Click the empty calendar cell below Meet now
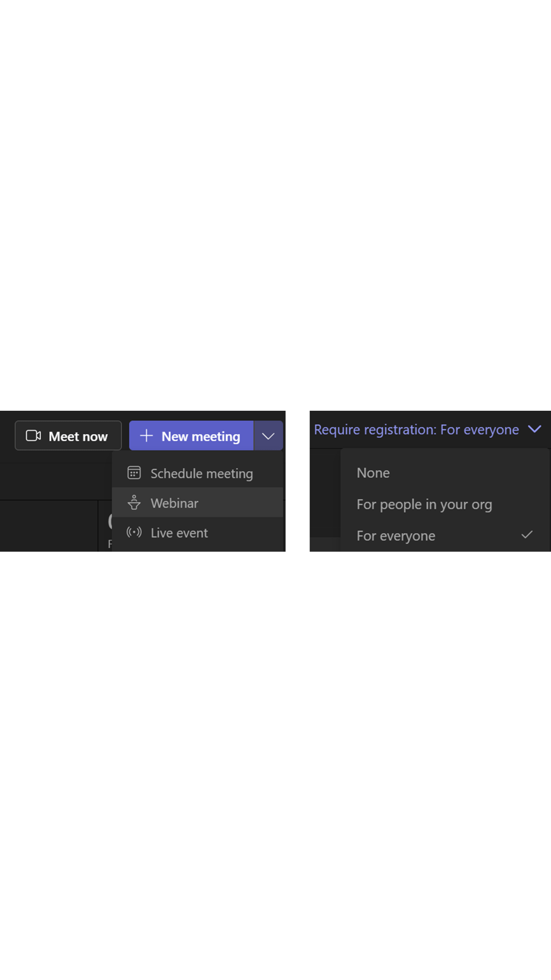The height and width of the screenshot is (980, 551). click(49, 526)
